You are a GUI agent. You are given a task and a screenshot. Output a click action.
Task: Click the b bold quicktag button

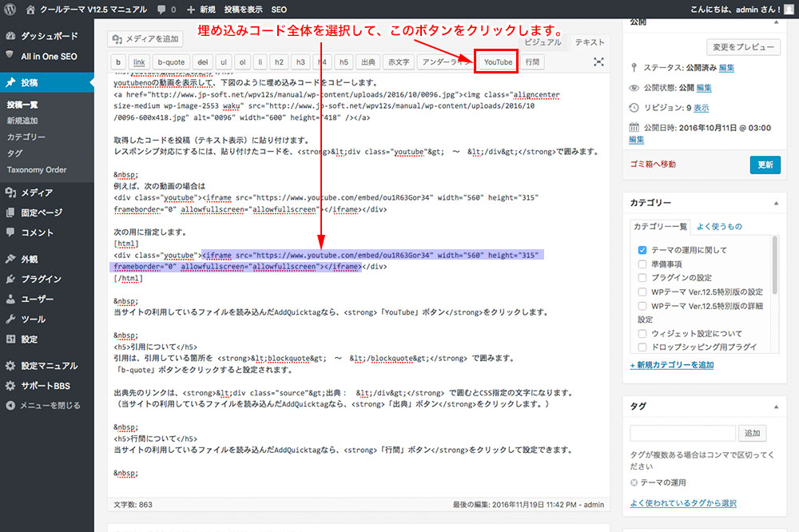[x=118, y=62]
